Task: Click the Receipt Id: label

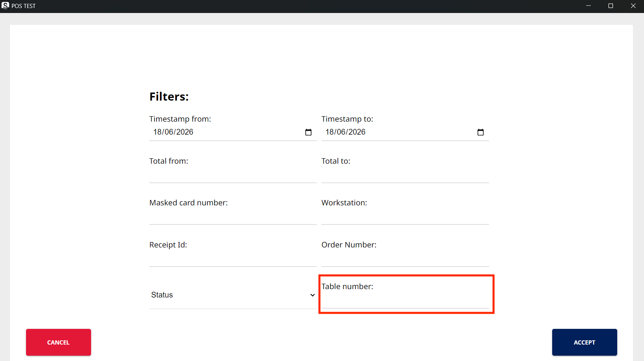Action: (168, 245)
